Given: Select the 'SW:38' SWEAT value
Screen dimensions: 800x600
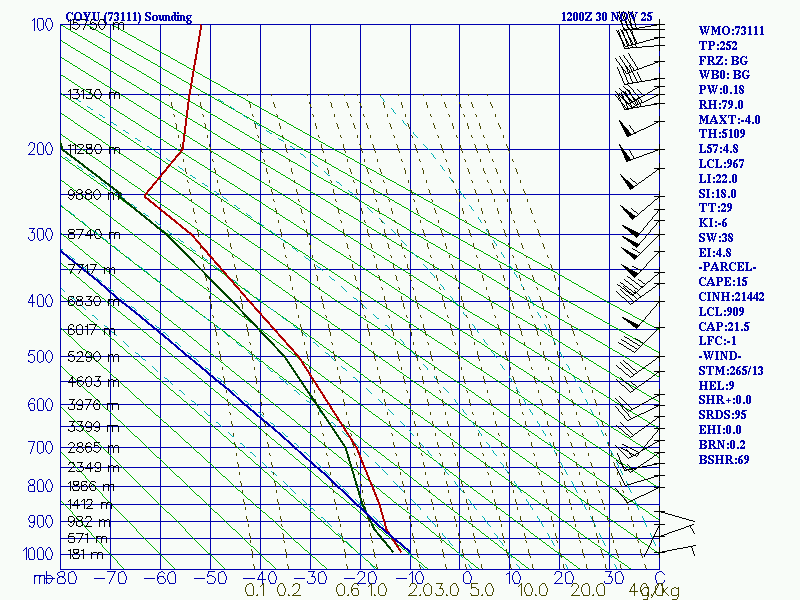Looking at the screenshot, I should (x=715, y=238).
